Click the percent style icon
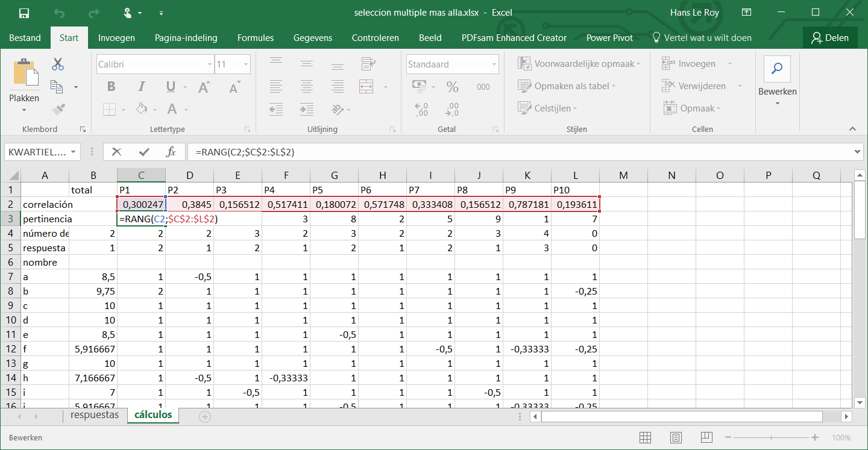This screenshot has width=868, height=450. tap(452, 87)
